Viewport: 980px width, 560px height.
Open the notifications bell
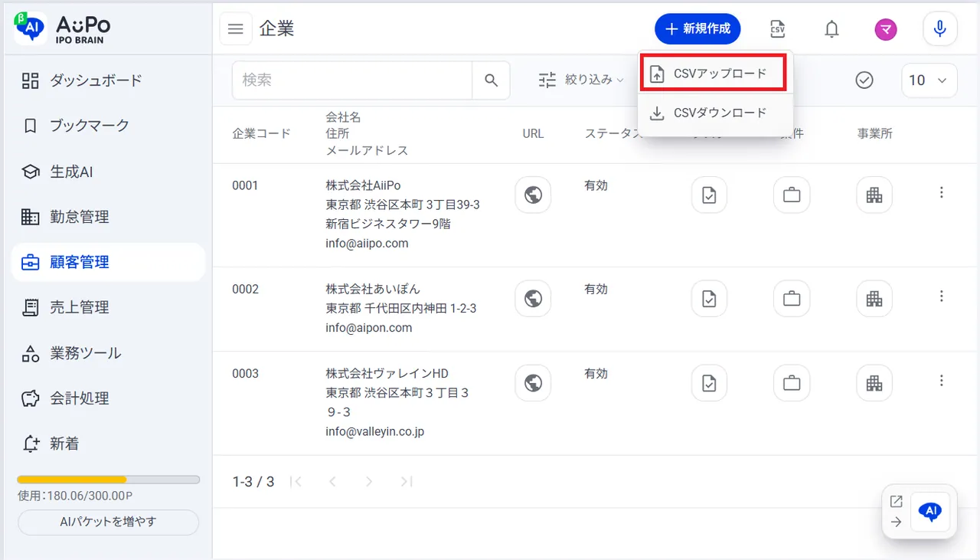pos(831,29)
